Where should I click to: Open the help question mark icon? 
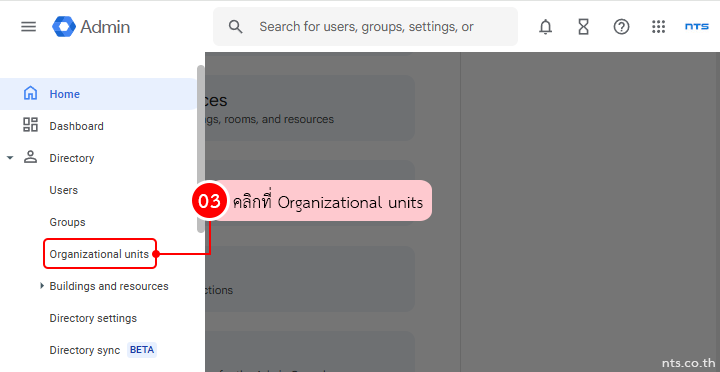[x=621, y=27]
